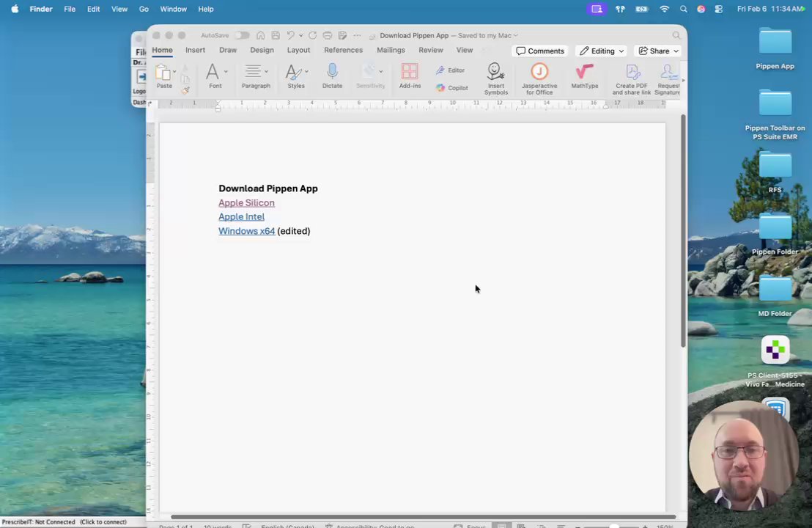This screenshot has height=528, width=812.
Task: Open the Mailings tab
Action: point(391,51)
